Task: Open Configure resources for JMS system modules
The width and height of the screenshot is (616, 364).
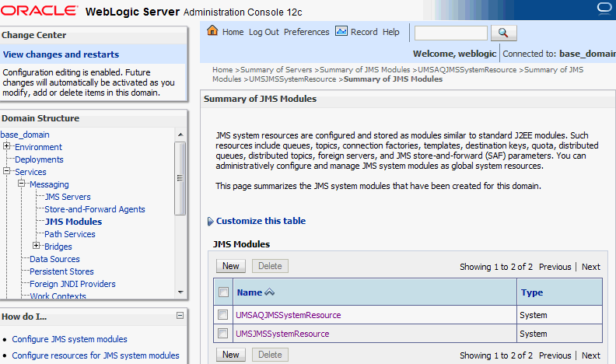Action: pyautogui.click(x=96, y=355)
